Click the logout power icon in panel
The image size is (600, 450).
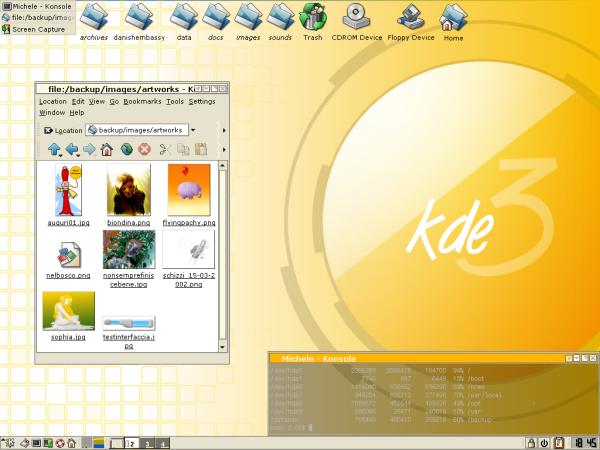point(544,443)
